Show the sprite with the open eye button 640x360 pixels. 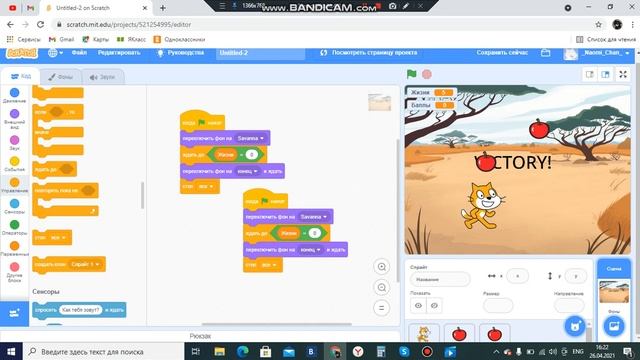(418, 305)
